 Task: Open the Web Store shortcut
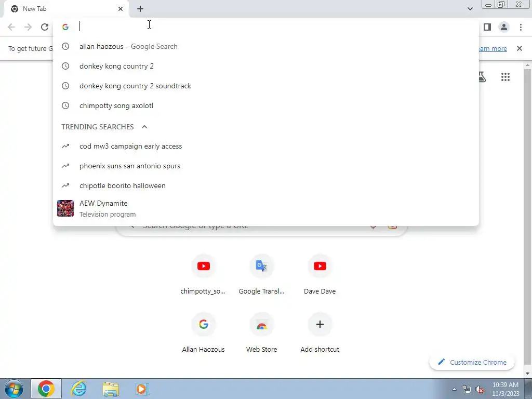click(262, 332)
